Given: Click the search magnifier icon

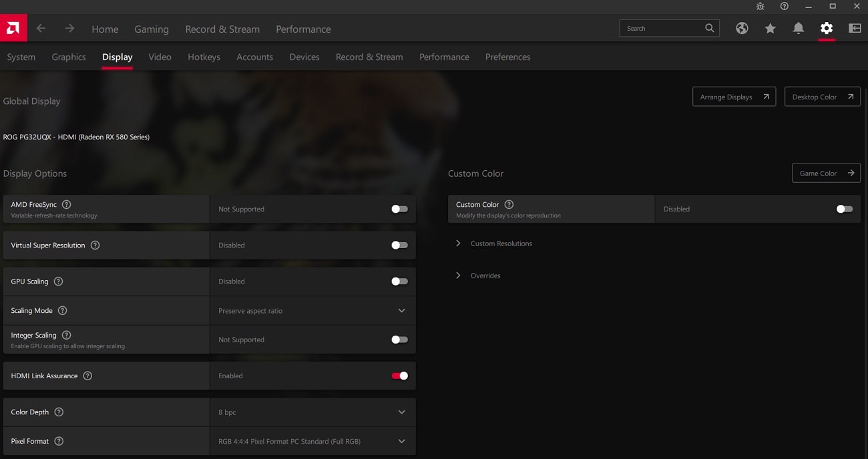Looking at the screenshot, I should [710, 28].
